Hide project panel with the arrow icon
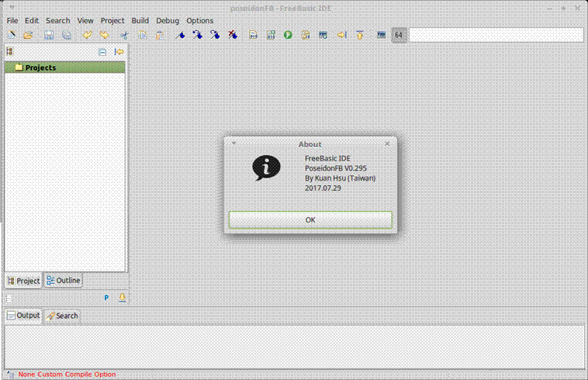This screenshot has height=380, width=588. (x=119, y=52)
